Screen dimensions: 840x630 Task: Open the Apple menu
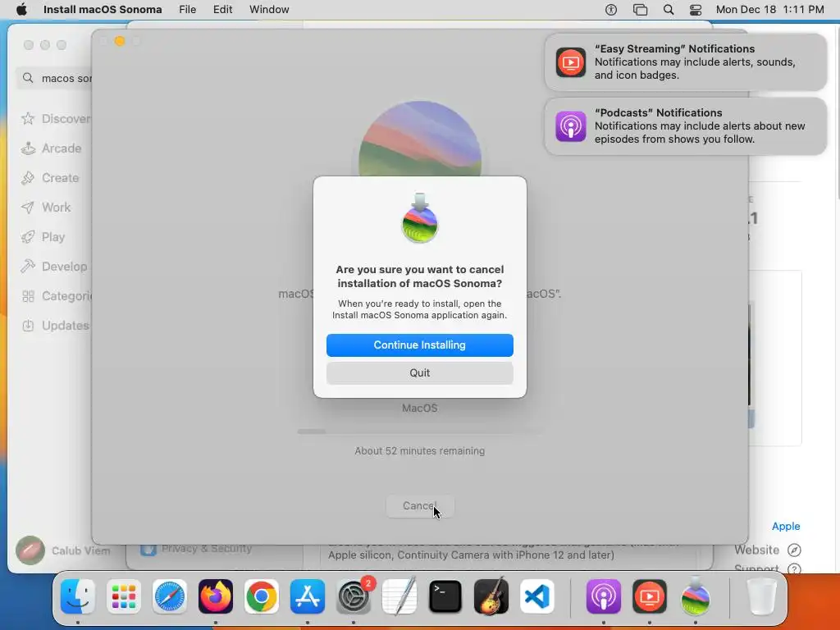point(21,9)
